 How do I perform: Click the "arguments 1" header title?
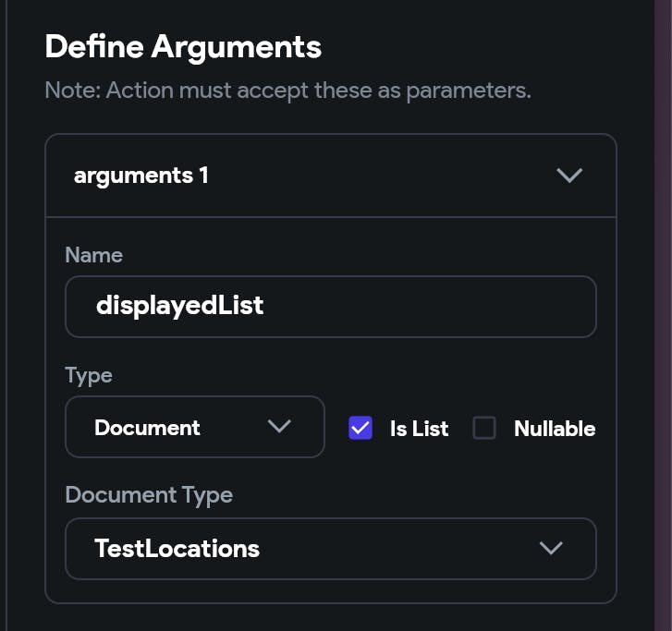[141, 176]
